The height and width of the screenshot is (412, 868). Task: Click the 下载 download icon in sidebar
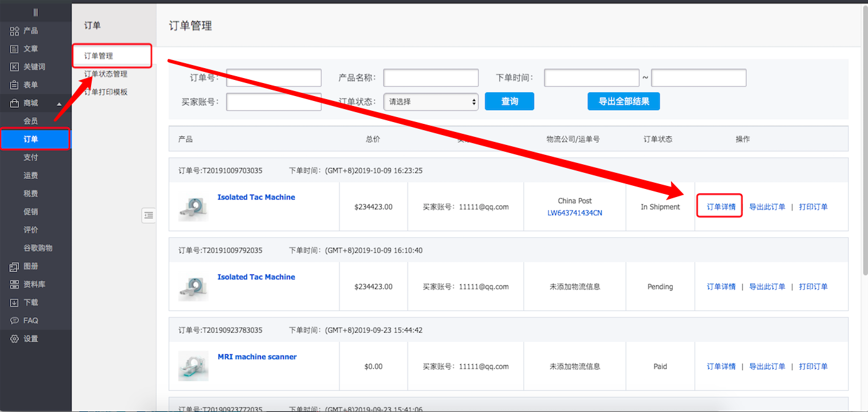[x=14, y=303]
